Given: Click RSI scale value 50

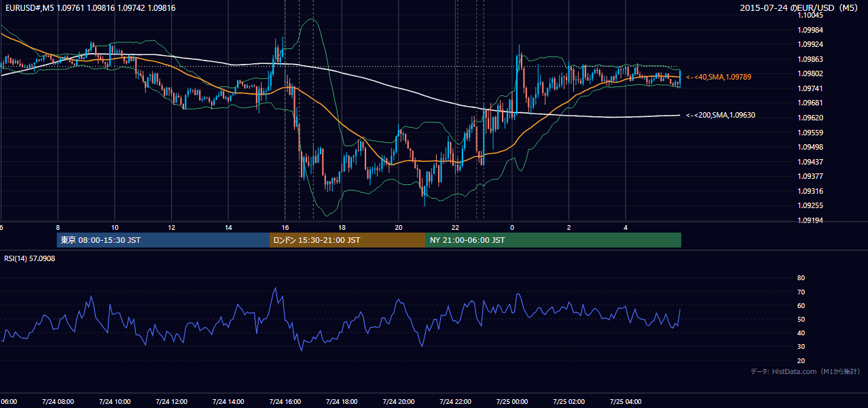Looking at the screenshot, I should 801,319.
